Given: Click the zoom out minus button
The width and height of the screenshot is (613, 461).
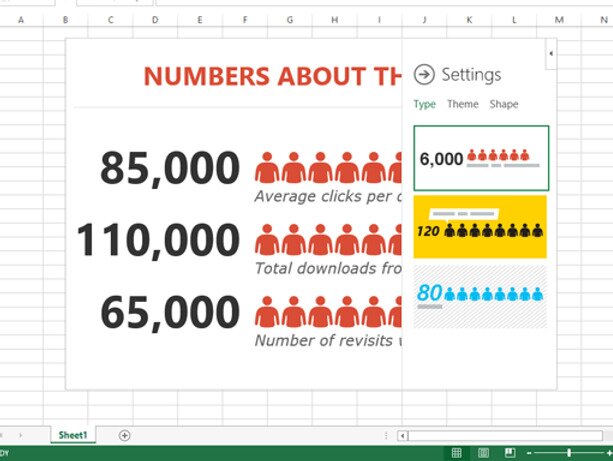Looking at the screenshot, I should pos(529,453).
